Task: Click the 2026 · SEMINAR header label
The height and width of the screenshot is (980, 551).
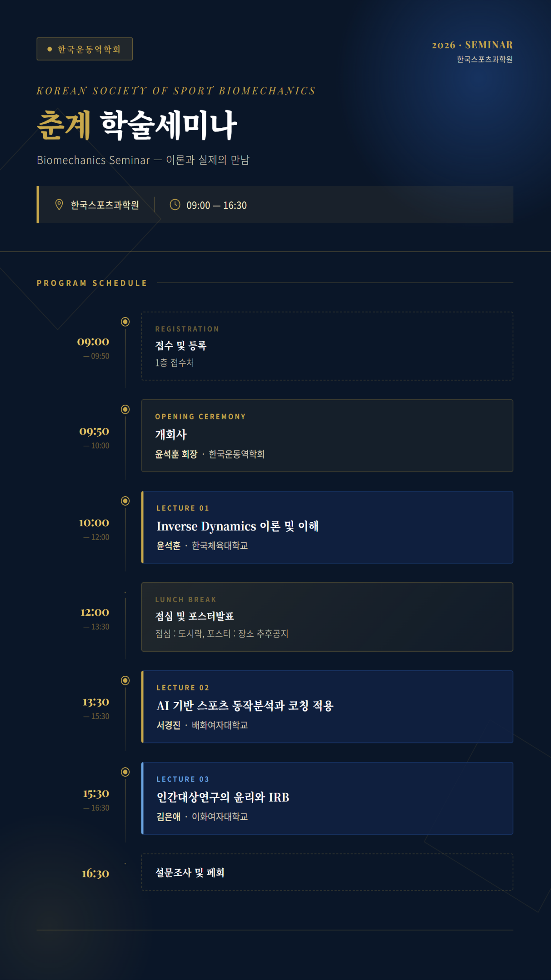Action: pos(472,45)
